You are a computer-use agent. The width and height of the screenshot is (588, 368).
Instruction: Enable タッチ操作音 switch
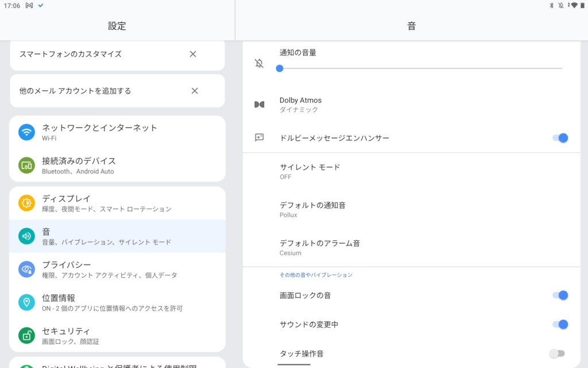(x=556, y=354)
